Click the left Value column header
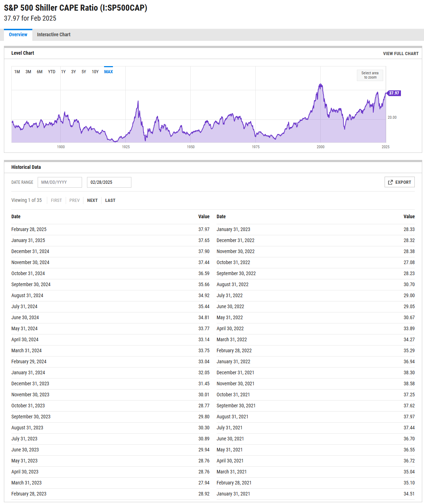This screenshot has height=504, width=424. point(204,216)
